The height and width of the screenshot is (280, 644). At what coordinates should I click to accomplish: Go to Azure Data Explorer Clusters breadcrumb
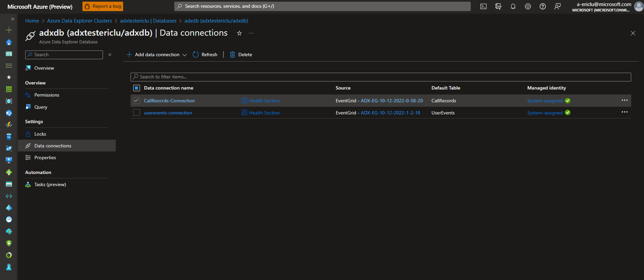point(79,21)
